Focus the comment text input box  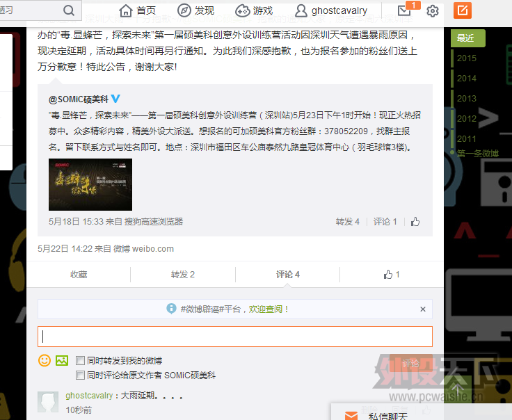[x=234, y=337]
